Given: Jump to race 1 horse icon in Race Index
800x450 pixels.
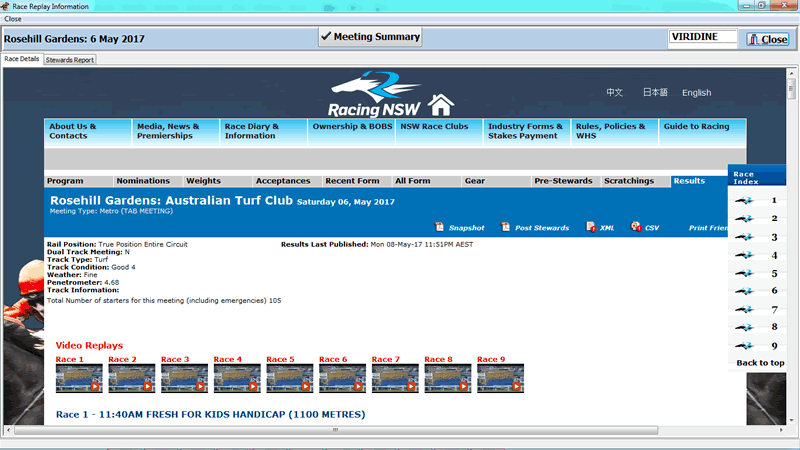Looking at the screenshot, I should 744,201.
